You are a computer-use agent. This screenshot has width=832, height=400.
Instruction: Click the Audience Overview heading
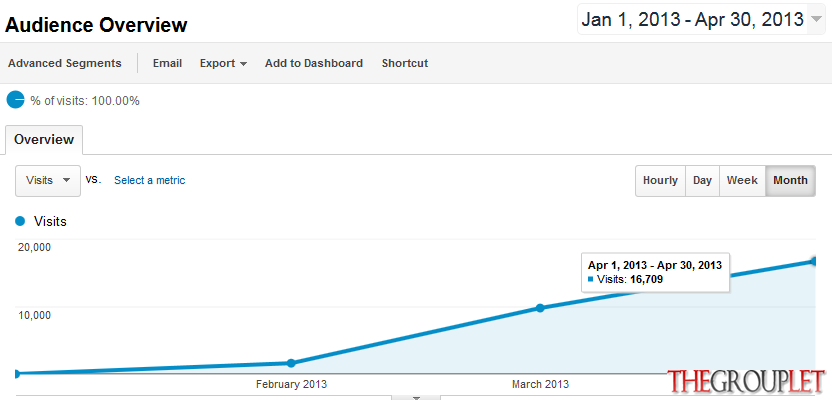tap(96, 25)
